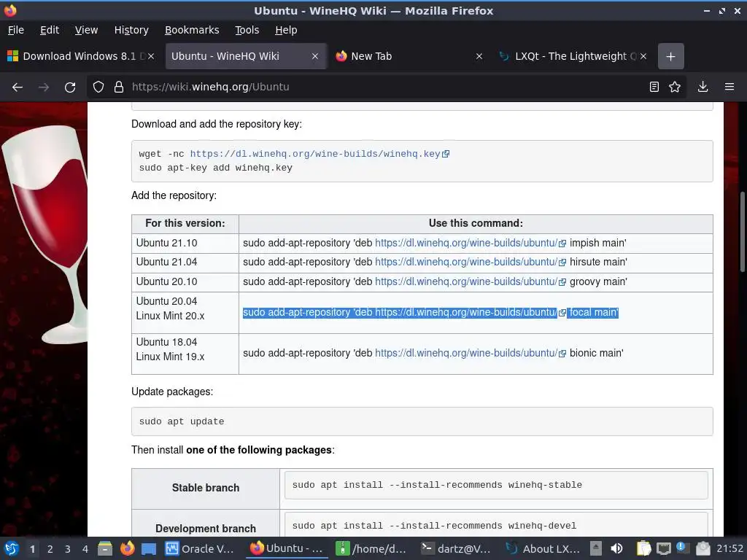Open a new tab with the plus button
The width and height of the screenshot is (747, 560).
click(671, 56)
